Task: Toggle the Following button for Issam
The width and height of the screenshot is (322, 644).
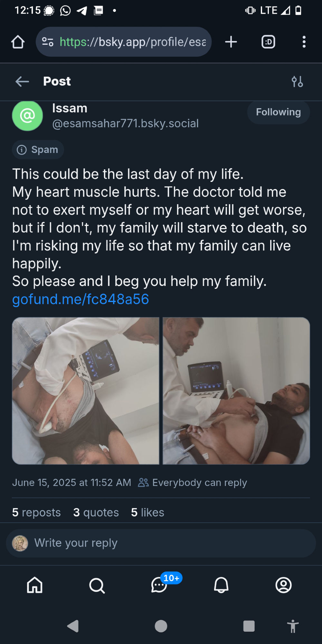Action: pos(278,112)
